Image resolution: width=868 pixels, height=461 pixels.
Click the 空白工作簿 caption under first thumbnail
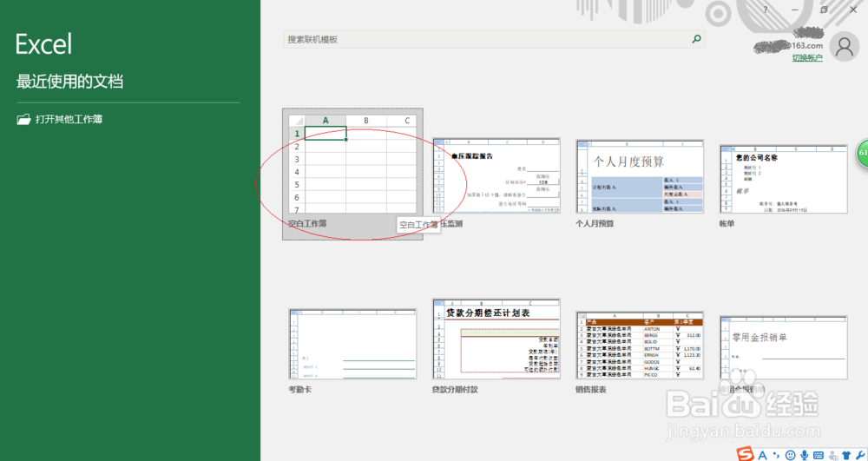point(307,224)
